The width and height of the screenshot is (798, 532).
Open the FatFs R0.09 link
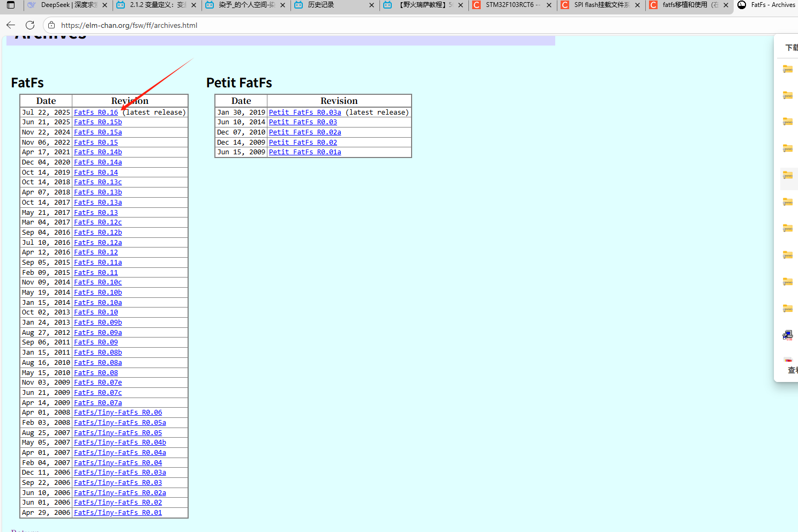point(96,342)
